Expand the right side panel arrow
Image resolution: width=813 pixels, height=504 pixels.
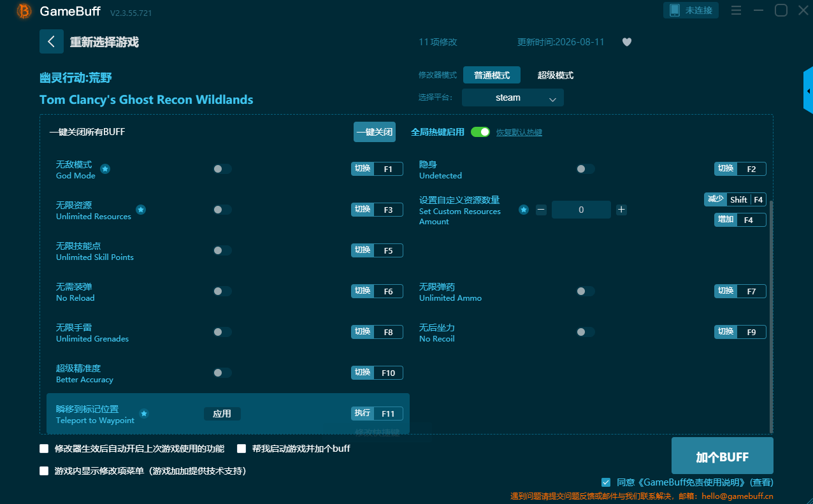coord(808,91)
